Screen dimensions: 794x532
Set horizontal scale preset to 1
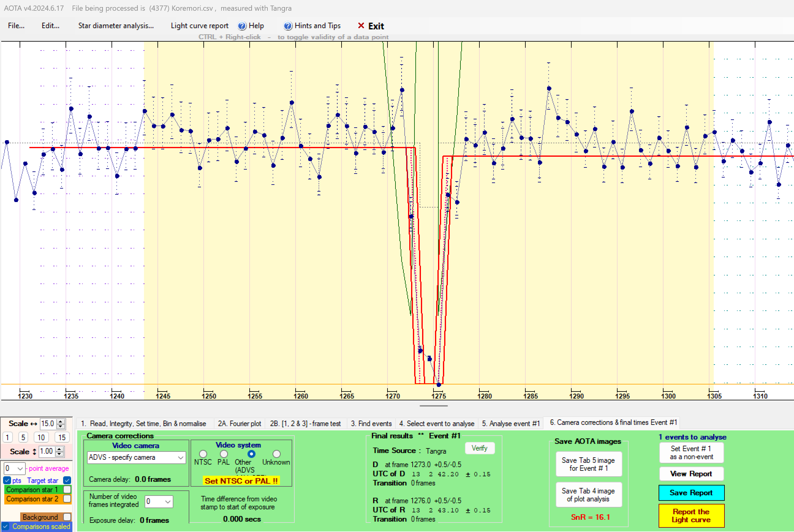[7, 437]
